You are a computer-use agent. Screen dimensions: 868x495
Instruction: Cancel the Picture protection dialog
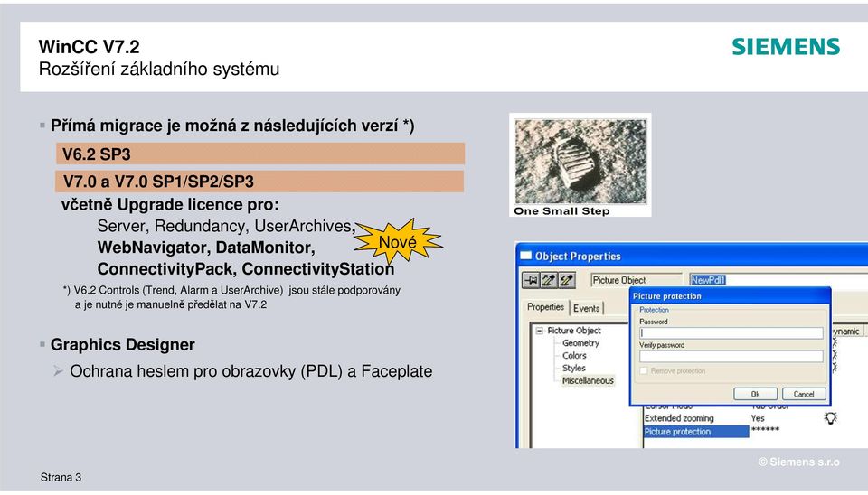tap(804, 394)
